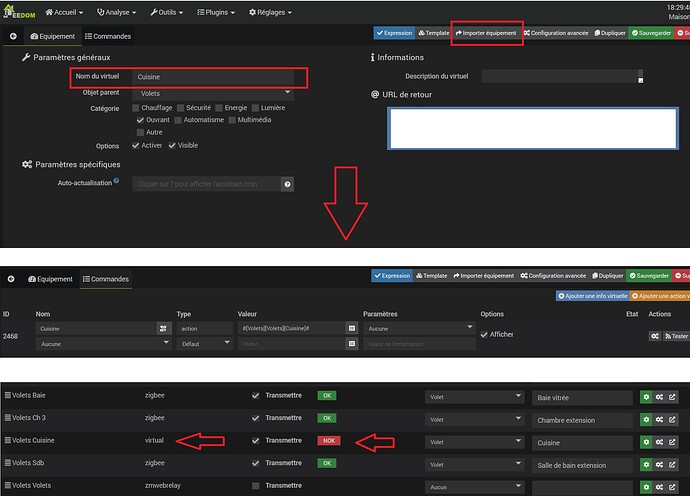Click the NOK status badge for Volets Cuisine
Screen dimensions: 690x496
click(x=329, y=441)
